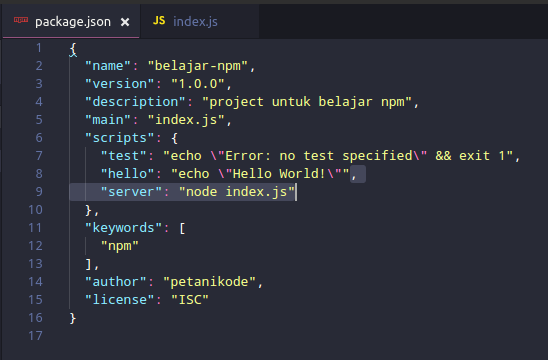Click the "main" key on line 5

108,120
